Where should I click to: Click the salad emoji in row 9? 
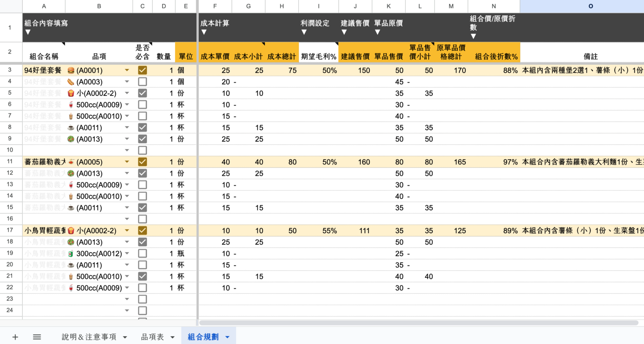point(71,139)
